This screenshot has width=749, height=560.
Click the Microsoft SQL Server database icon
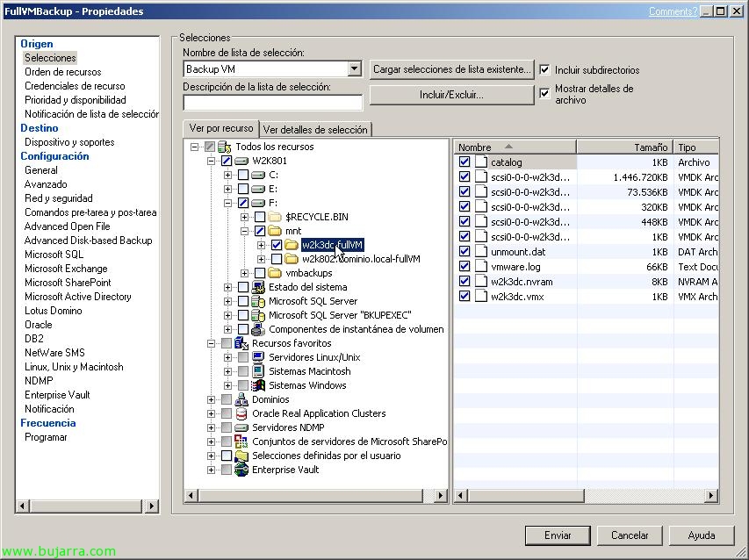[x=258, y=301]
